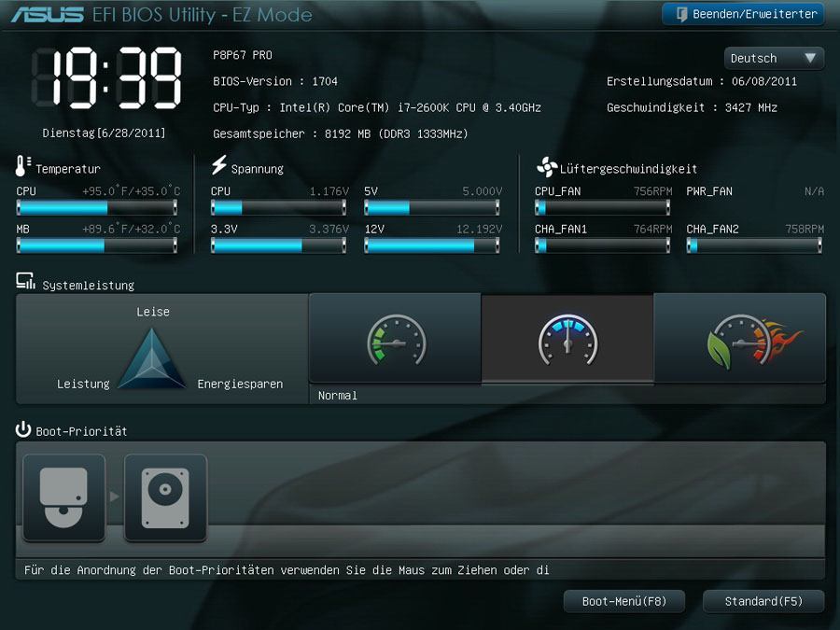The image size is (840, 630).
Task: Open Boot-Menü(F8)
Action: coord(624,601)
